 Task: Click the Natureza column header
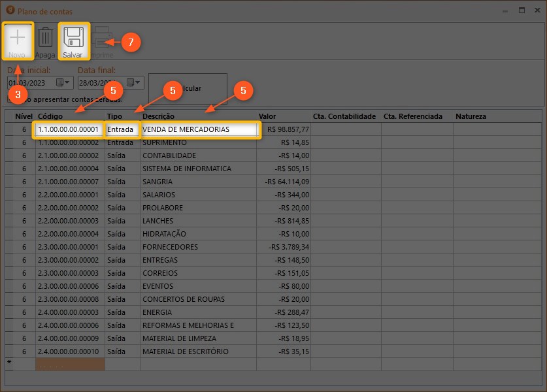(x=471, y=116)
